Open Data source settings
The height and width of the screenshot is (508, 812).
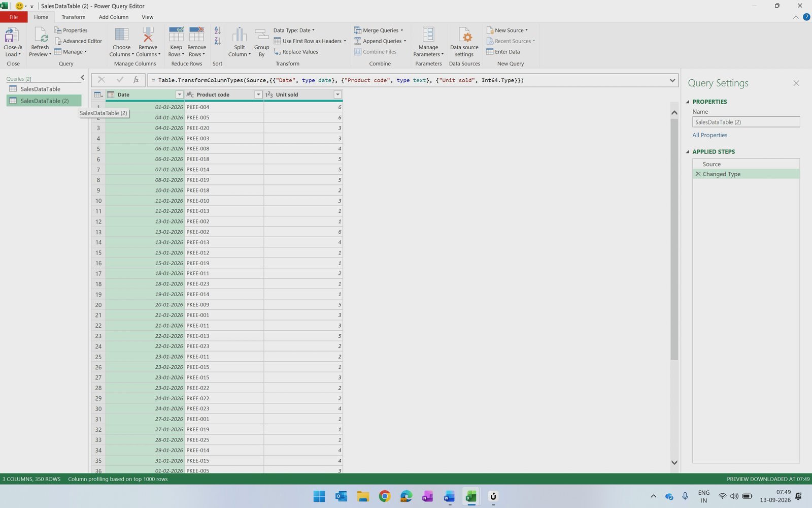[x=464, y=42]
